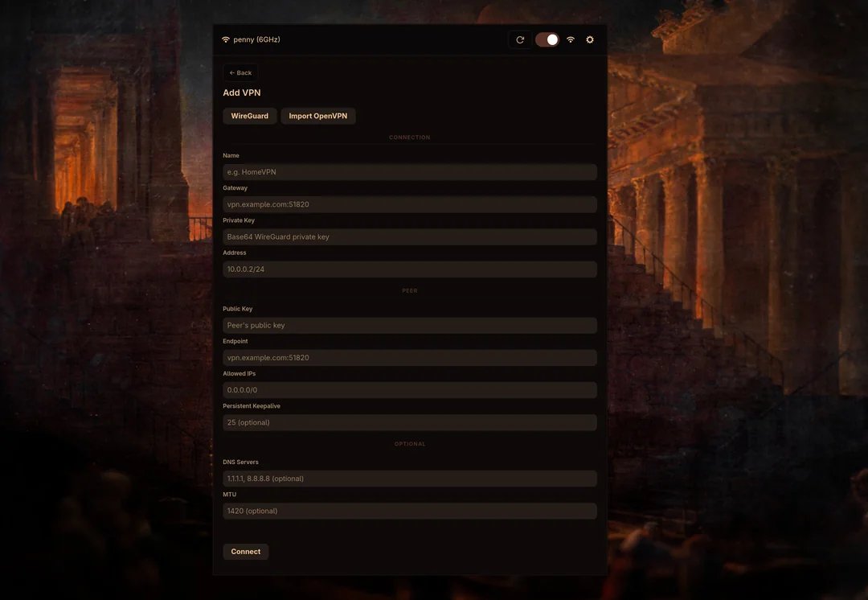Open the Wi-Fi panel icon in header

pos(571,40)
